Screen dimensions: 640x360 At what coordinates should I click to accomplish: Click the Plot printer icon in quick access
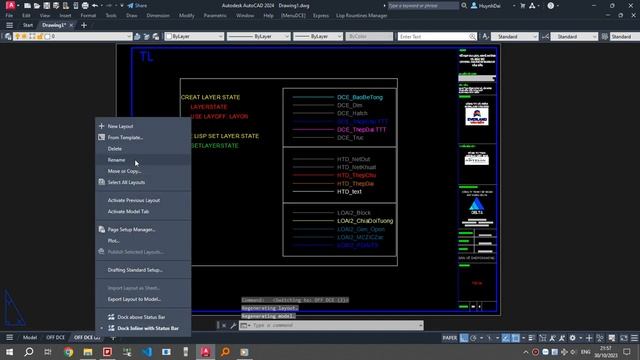point(85,6)
